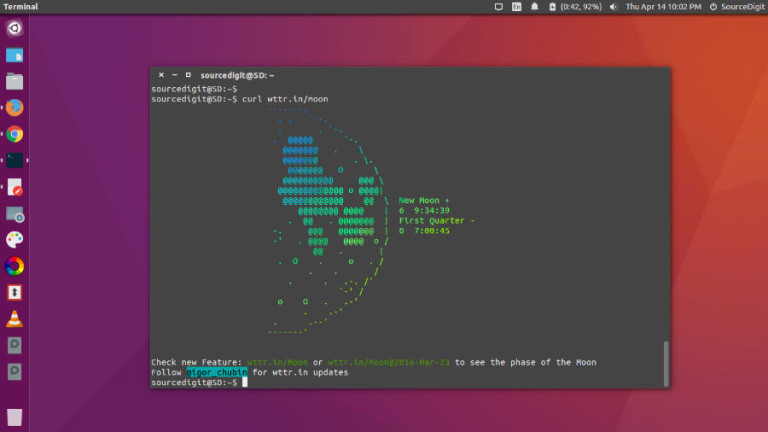Close the sourcedigit@SD terminal window
768x432 pixels.
point(161,75)
